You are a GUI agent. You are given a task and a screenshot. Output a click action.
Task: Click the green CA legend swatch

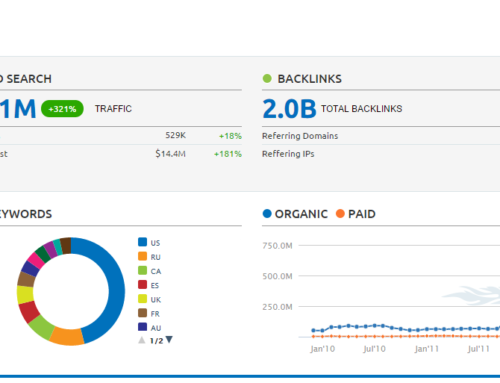point(142,270)
